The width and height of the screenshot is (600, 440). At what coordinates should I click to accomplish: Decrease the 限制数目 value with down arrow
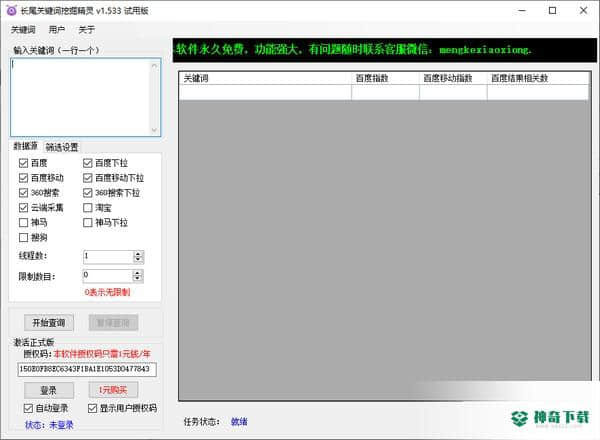137,279
